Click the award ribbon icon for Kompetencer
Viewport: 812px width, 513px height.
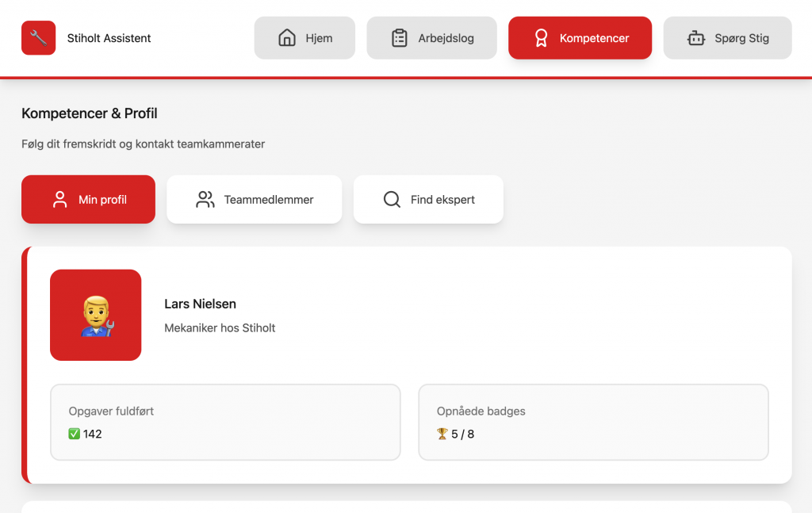[x=541, y=38]
